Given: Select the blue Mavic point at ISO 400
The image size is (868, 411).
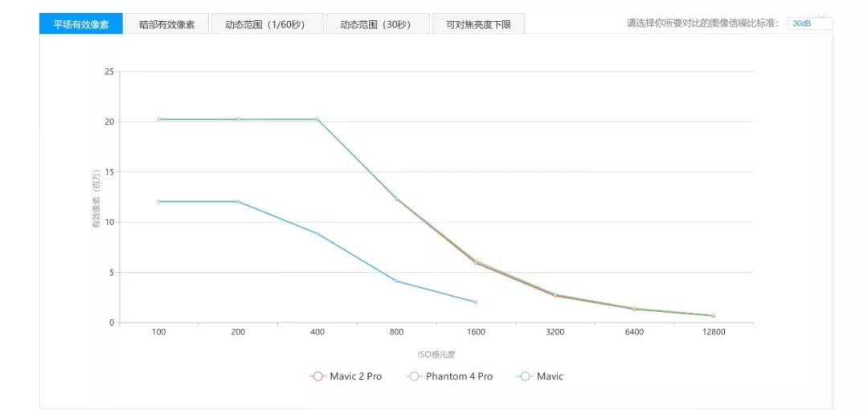Looking at the screenshot, I should coord(317,233).
